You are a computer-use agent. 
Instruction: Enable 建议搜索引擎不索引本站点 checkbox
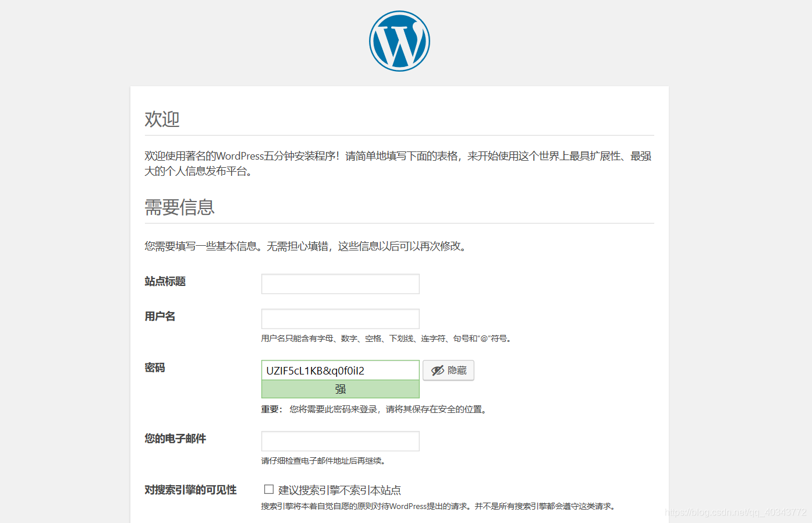269,489
